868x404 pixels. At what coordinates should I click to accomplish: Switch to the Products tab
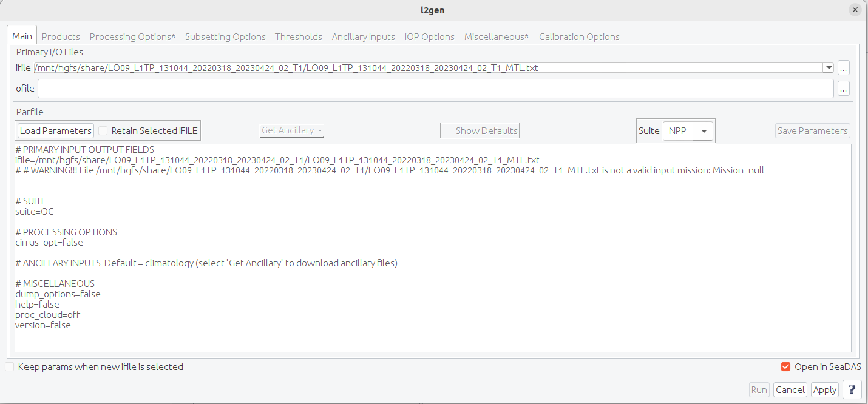[x=61, y=36]
